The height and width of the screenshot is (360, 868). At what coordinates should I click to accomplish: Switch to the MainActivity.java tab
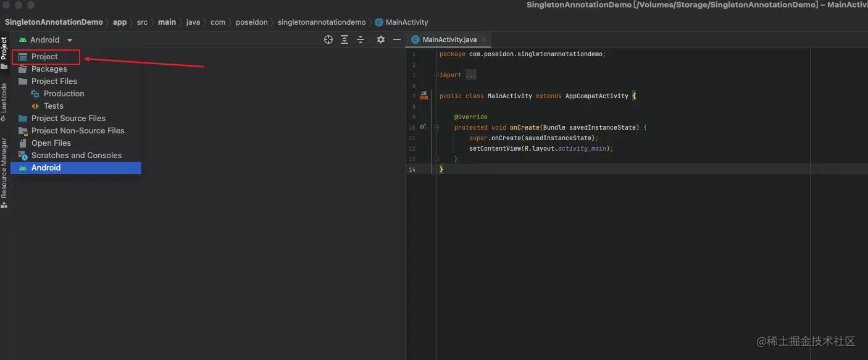449,40
